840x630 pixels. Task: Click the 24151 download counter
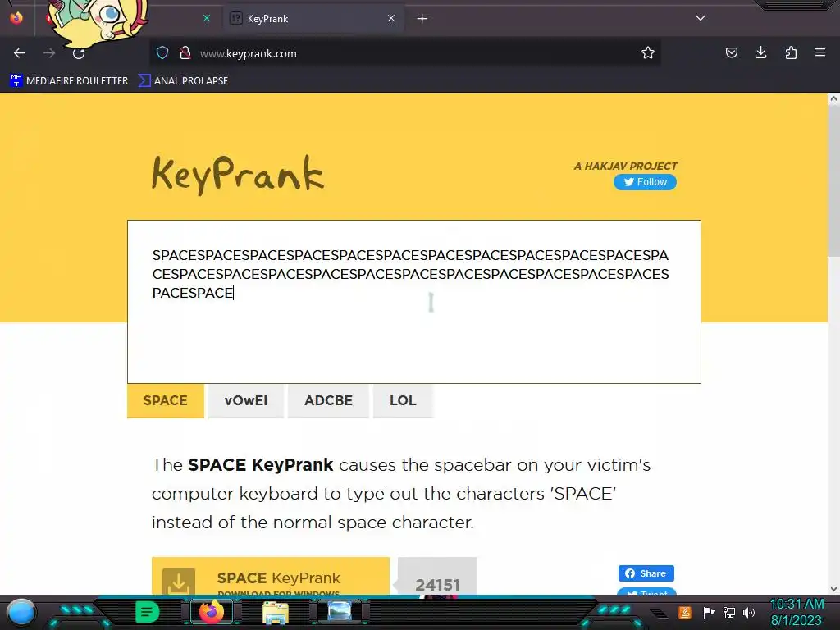click(x=438, y=577)
